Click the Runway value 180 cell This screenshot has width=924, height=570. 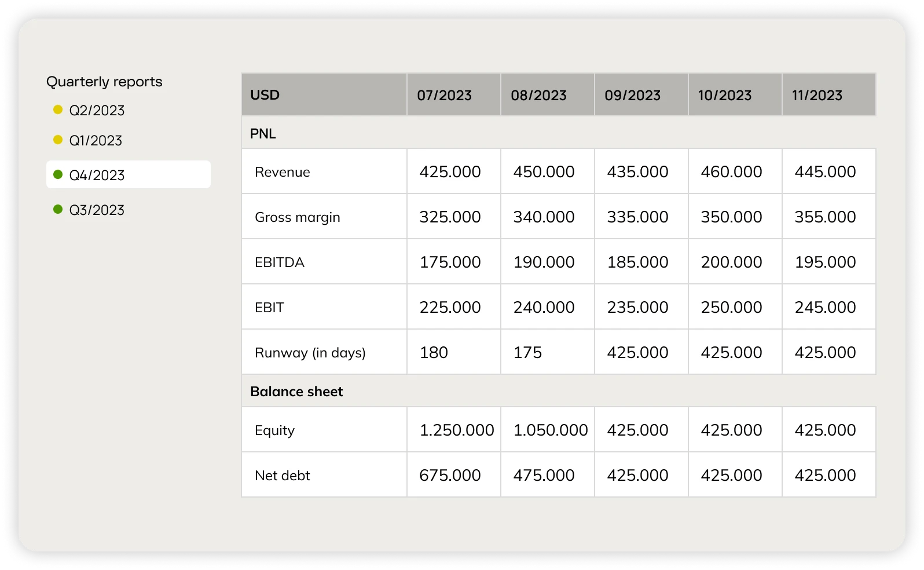click(434, 352)
